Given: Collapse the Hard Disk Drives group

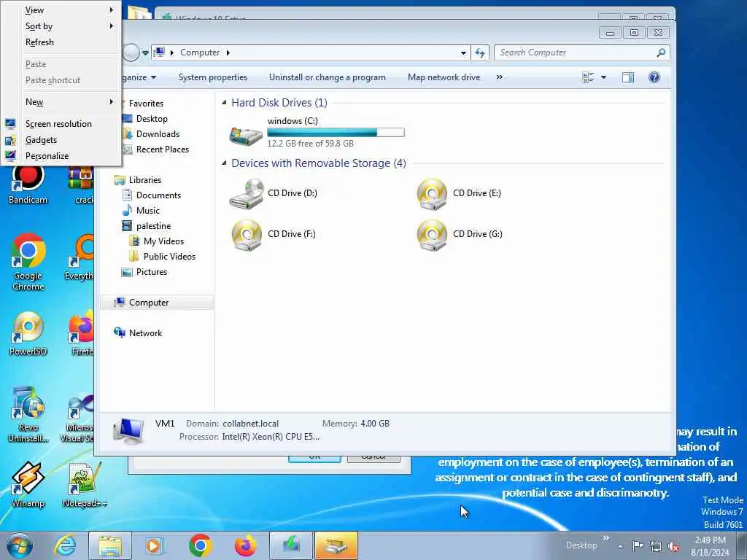Looking at the screenshot, I should click(x=225, y=103).
